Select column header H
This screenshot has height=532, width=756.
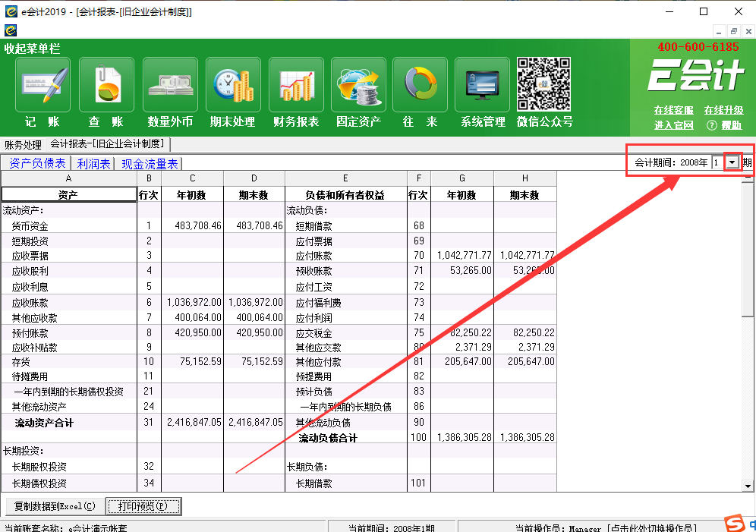(525, 178)
